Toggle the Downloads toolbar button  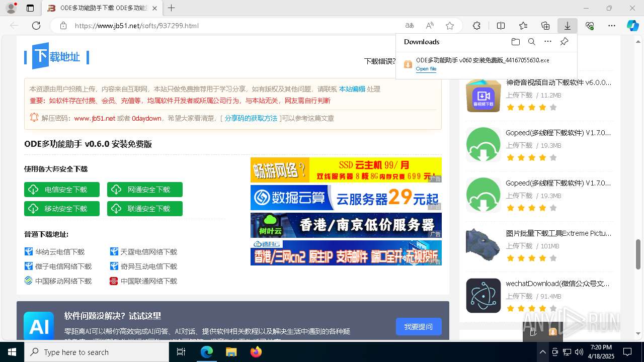pos(567,26)
